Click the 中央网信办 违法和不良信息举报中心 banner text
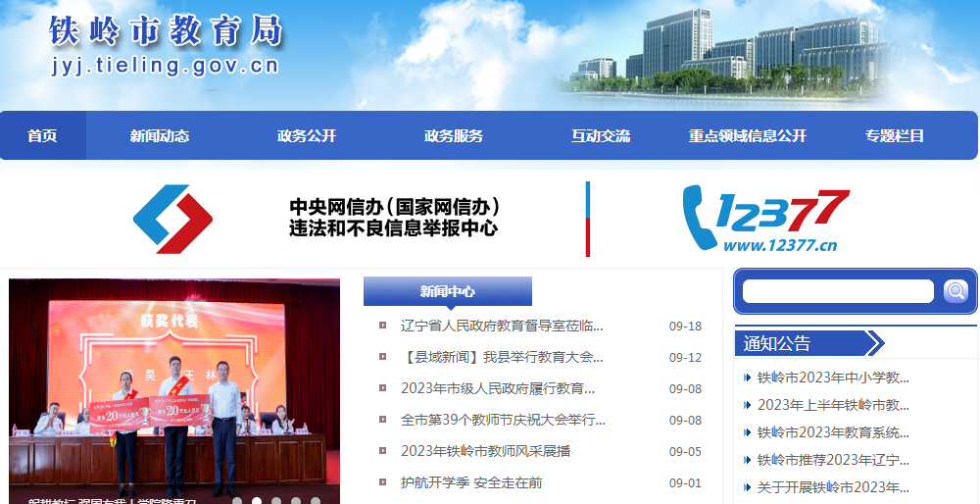Viewport: 980px width, 504px height. pyautogui.click(x=394, y=217)
